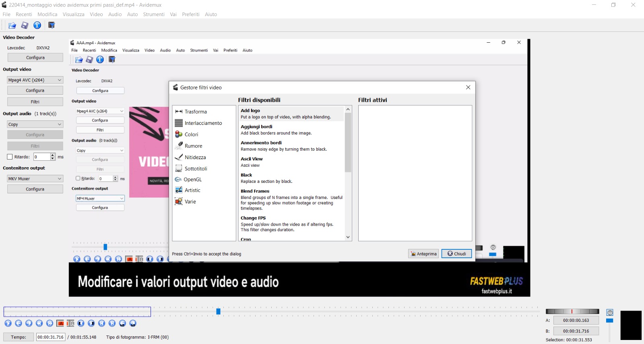The height and width of the screenshot is (344, 644).
Task: Click the Tempo button at bottom left
Action: click(18, 337)
